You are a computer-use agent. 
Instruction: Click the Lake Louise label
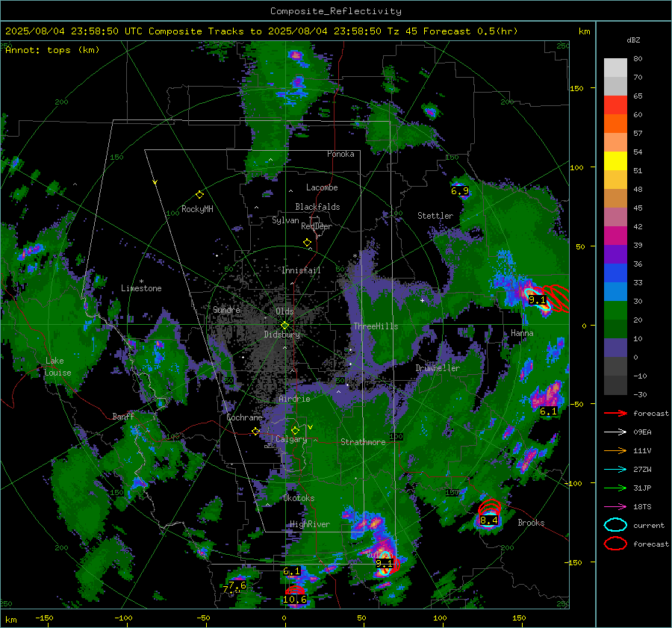click(57, 367)
